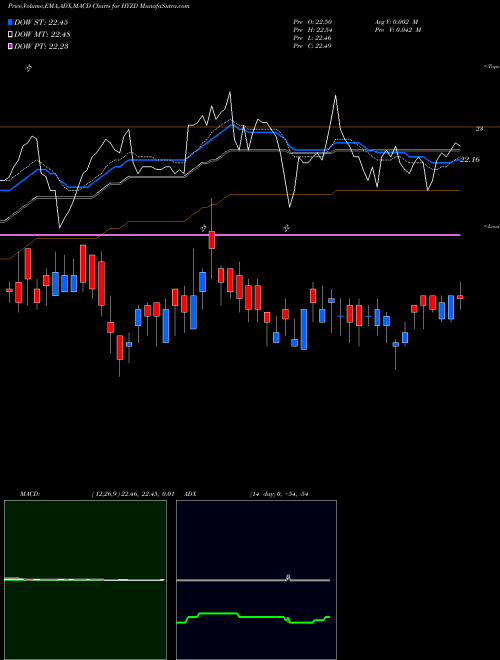Screen dimensions: 500x660
Task: Click the marker icon near top-left of chart
Action: click(x=29, y=68)
